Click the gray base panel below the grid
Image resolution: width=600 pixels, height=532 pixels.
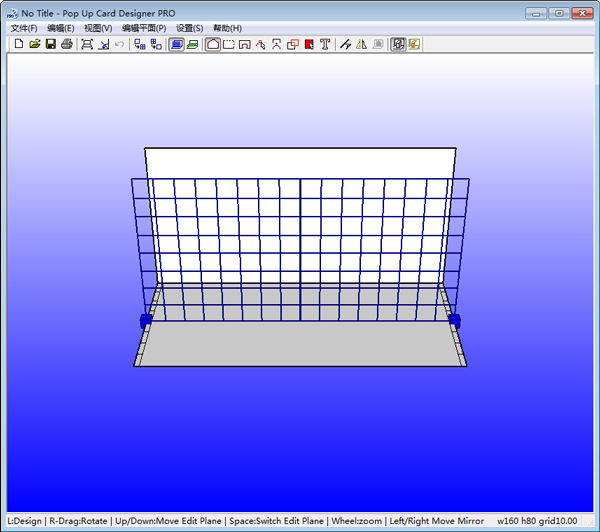click(x=300, y=343)
